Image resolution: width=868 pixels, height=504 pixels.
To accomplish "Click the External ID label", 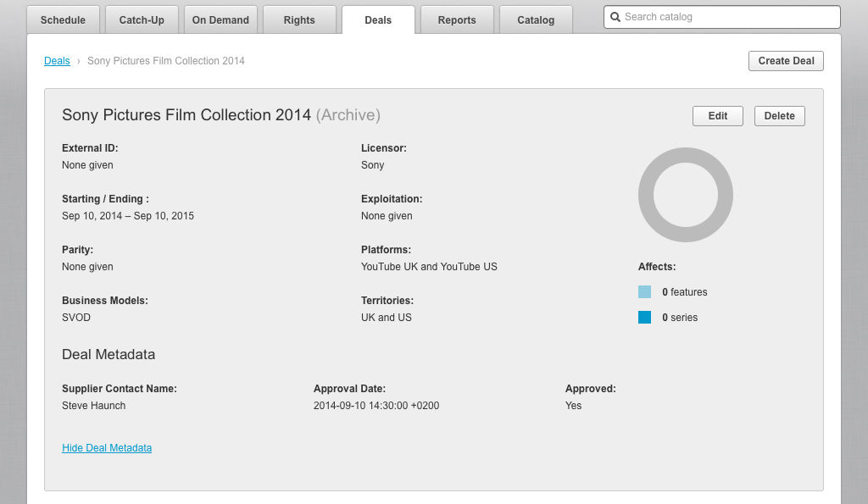I will click(90, 147).
